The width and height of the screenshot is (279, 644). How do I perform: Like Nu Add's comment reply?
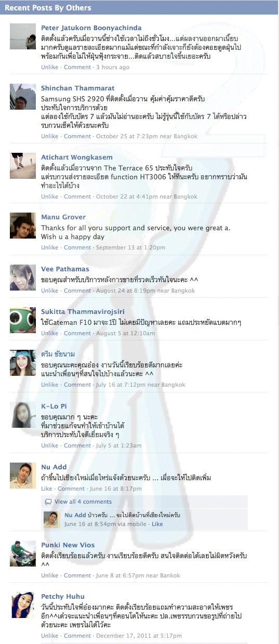157,524
